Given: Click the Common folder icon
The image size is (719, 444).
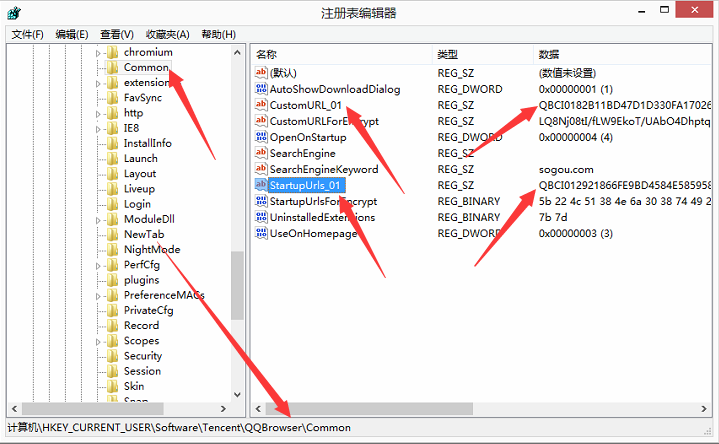Looking at the screenshot, I should pyautogui.click(x=112, y=67).
